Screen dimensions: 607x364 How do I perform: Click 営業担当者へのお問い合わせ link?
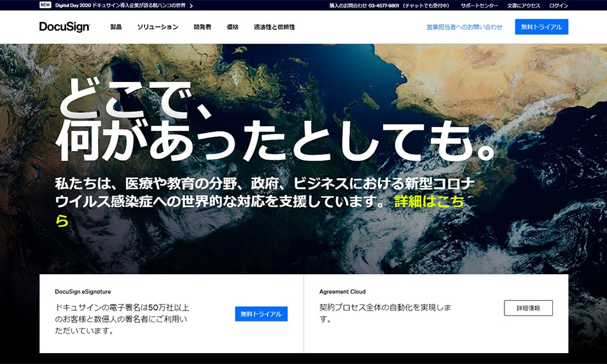[x=464, y=27]
